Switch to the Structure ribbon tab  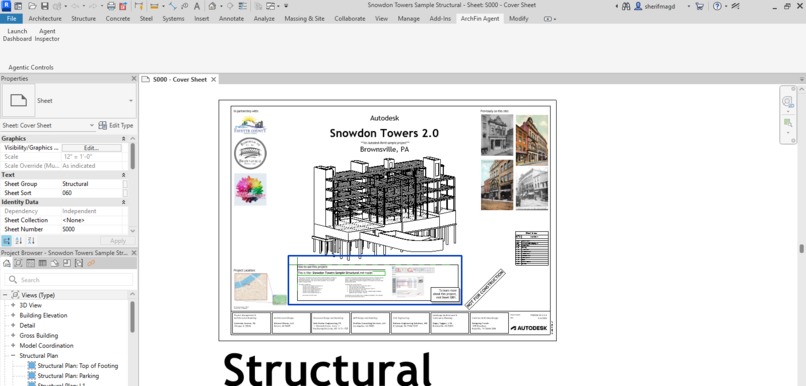[x=83, y=19]
